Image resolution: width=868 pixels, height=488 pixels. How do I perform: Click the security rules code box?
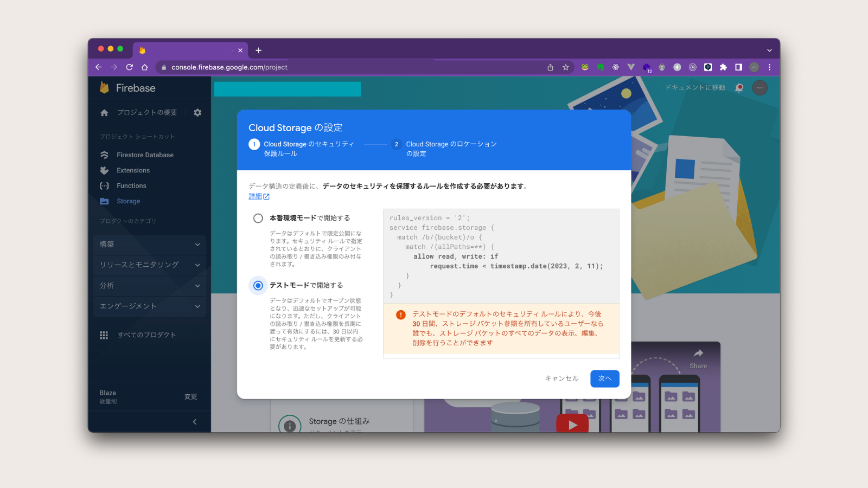coord(501,256)
